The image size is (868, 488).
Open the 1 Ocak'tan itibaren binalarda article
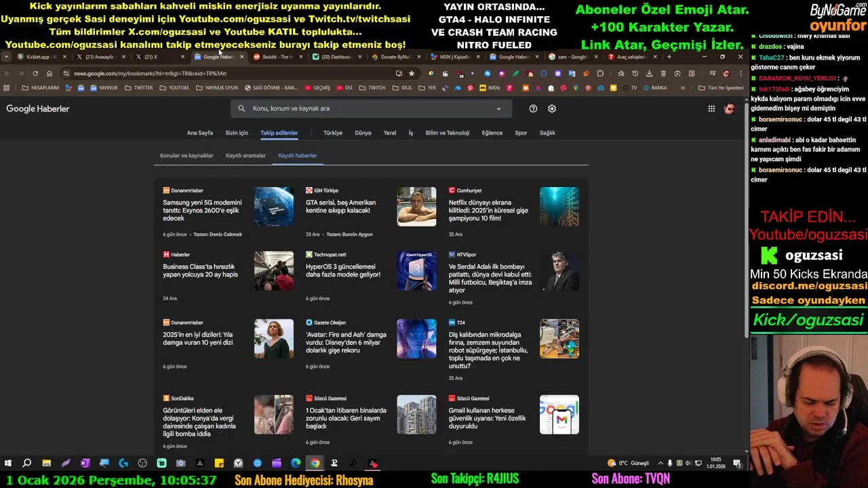click(x=346, y=418)
